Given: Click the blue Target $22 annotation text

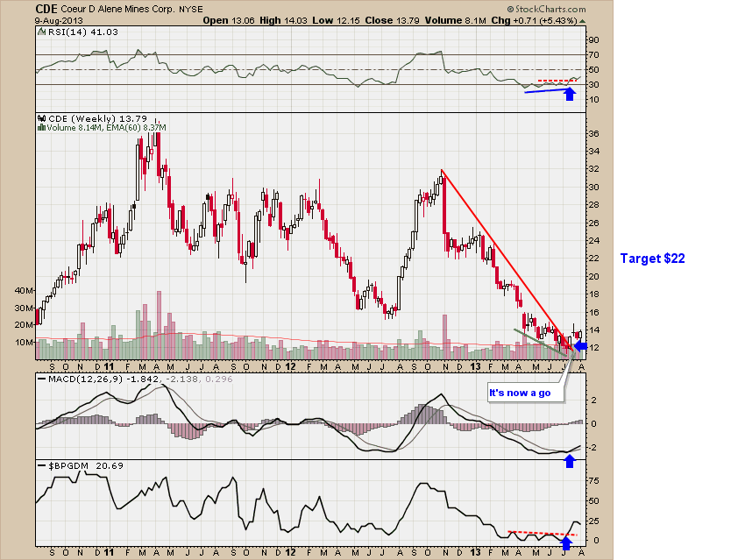Looking at the screenshot, I should [652, 259].
